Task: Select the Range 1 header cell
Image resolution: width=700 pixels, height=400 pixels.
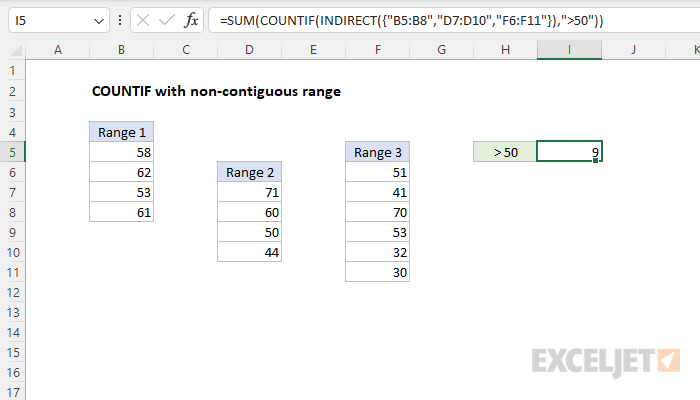Action: coord(121,132)
